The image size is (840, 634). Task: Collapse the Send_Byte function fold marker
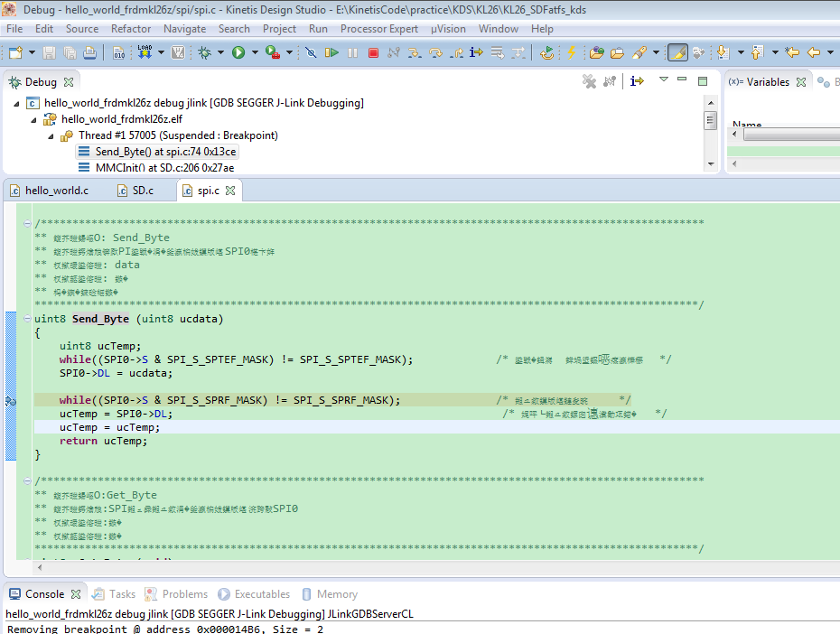click(27, 319)
